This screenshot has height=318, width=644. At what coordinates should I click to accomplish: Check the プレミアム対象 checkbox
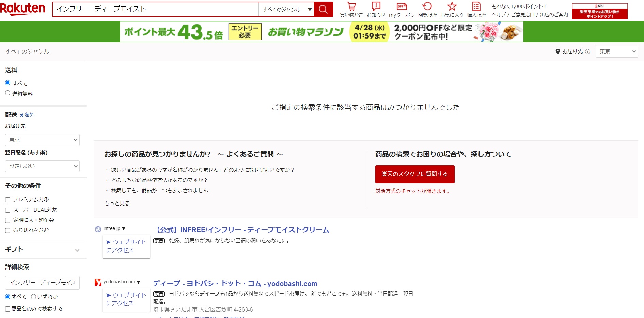coord(8,200)
